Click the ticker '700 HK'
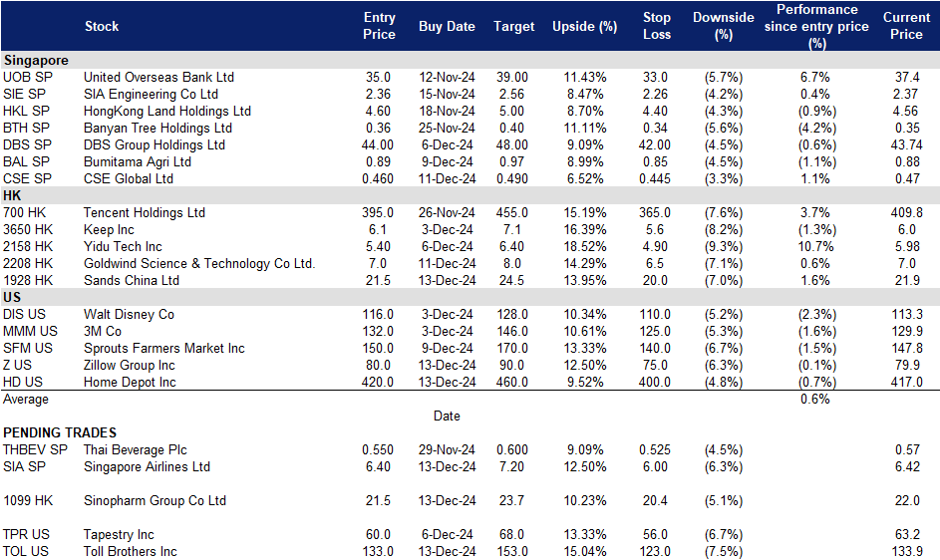Viewport: 940px width, 560px height. tap(24, 213)
